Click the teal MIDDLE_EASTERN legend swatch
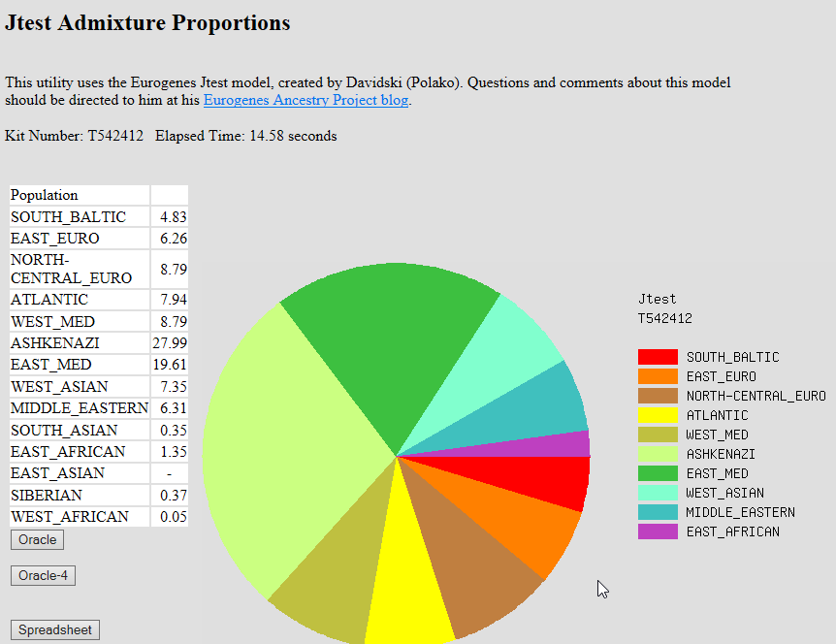 coord(657,512)
